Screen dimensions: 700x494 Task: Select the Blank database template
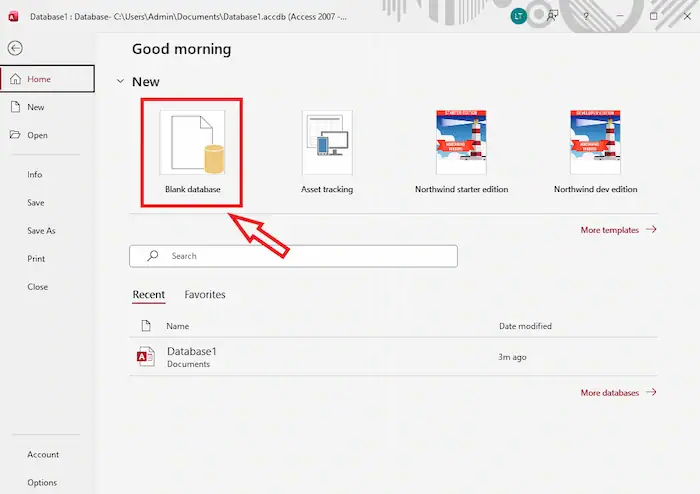click(x=193, y=152)
